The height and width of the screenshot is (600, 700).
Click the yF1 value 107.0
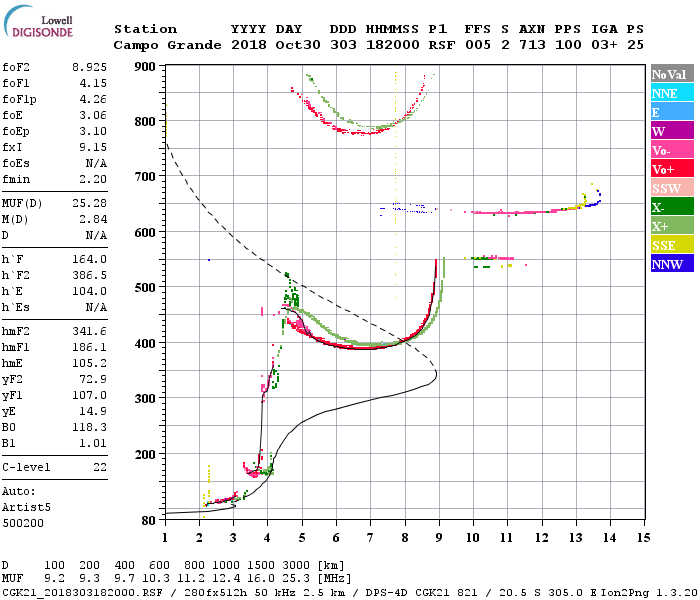pos(89,395)
